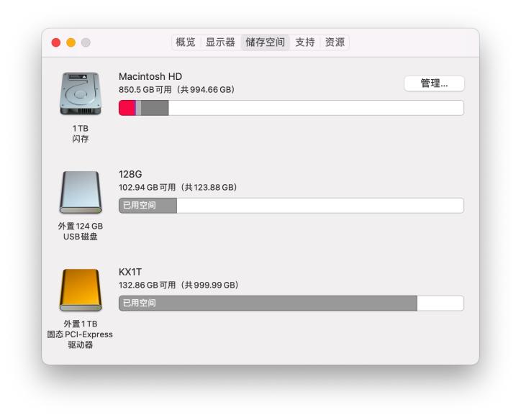Click the purple sliver in Macintosh HD bar
The height and width of the screenshot is (420, 521).
(136, 108)
